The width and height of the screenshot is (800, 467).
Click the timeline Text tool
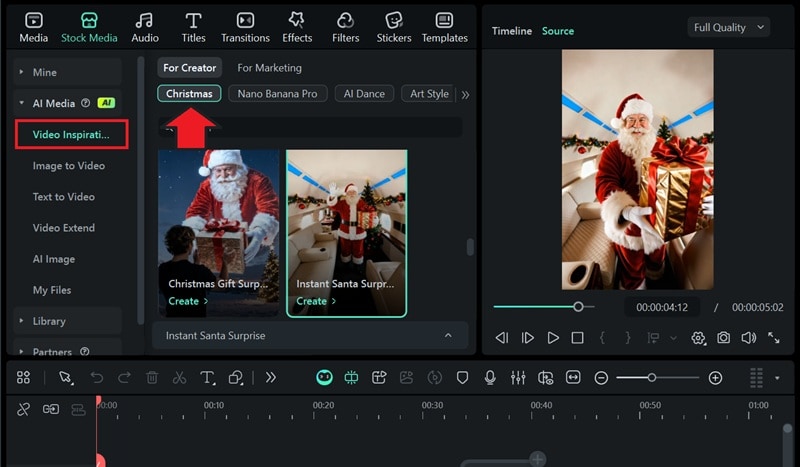coord(207,377)
